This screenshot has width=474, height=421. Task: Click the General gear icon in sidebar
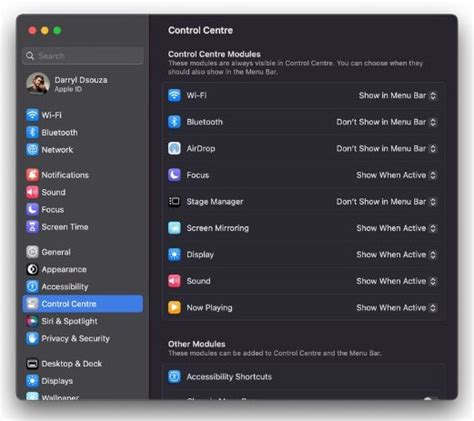pos(32,252)
